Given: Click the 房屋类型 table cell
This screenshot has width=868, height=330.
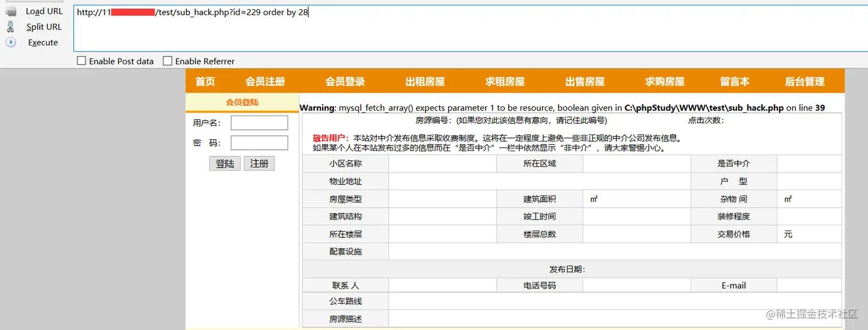Looking at the screenshot, I should (346, 199).
